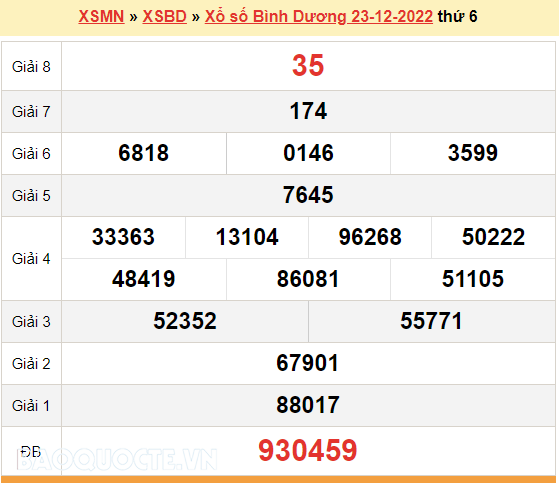559x483 pixels.
Task: Click the Giải 4 number 33363
Action: (123, 237)
